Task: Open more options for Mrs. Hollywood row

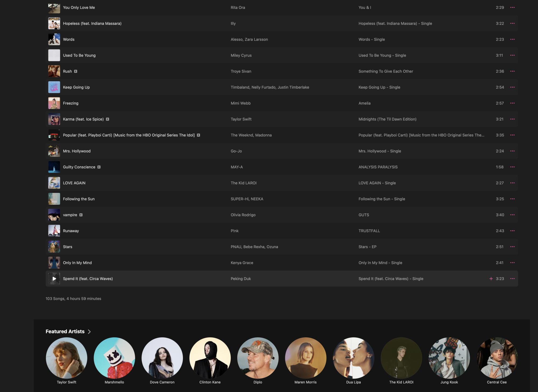Action: (x=512, y=151)
